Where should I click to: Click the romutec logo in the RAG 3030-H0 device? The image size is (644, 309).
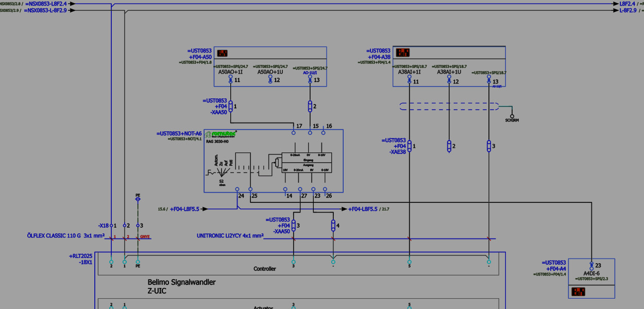point(221,134)
